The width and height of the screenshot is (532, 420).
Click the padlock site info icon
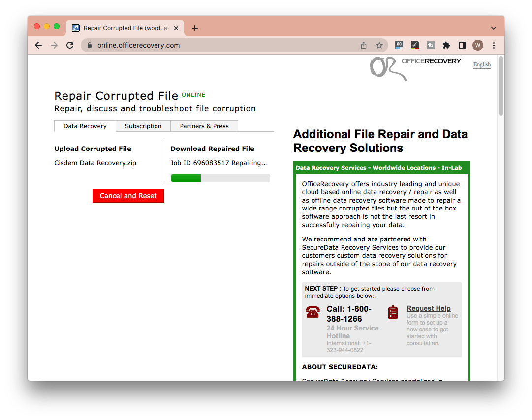point(90,45)
